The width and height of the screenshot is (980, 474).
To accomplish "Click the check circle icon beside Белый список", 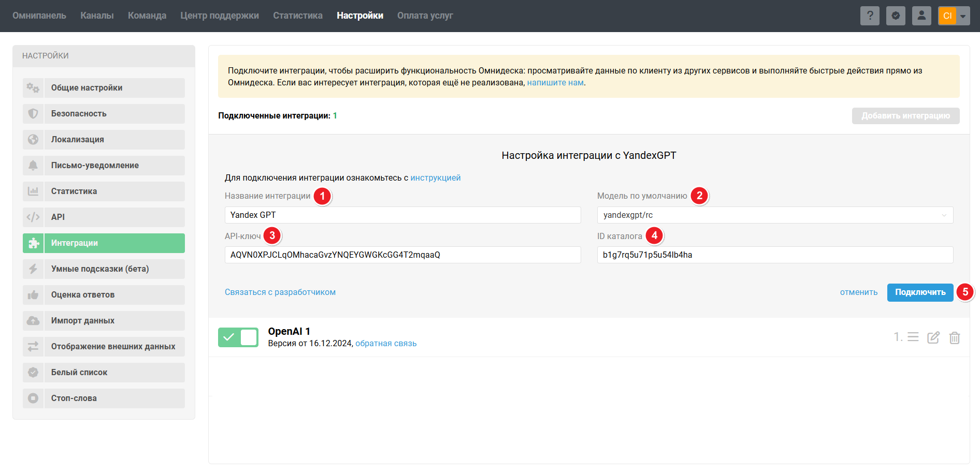I will click(x=33, y=373).
